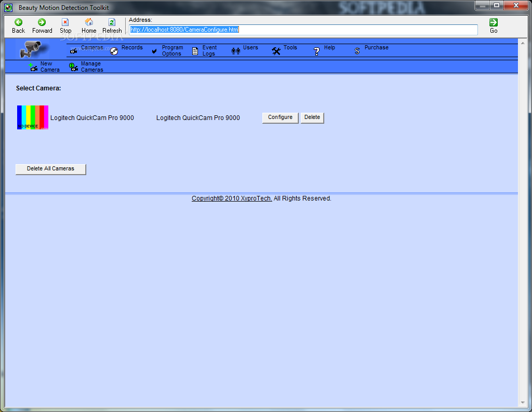The width and height of the screenshot is (532, 412).
Task: Open the Records menu
Action: (132, 47)
